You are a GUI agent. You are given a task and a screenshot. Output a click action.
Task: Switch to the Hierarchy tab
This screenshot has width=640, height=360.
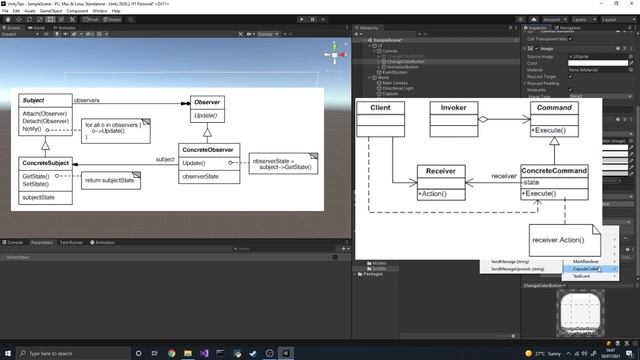(x=367, y=28)
